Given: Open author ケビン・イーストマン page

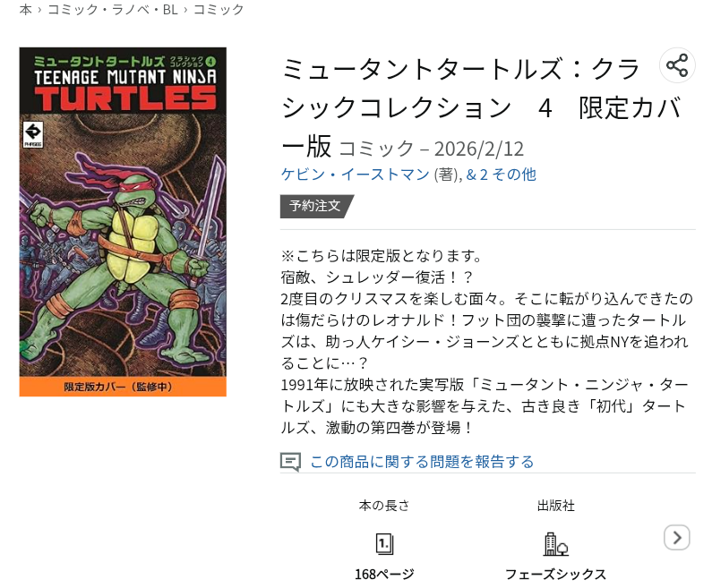Looking at the screenshot, I should click(355, 175).
